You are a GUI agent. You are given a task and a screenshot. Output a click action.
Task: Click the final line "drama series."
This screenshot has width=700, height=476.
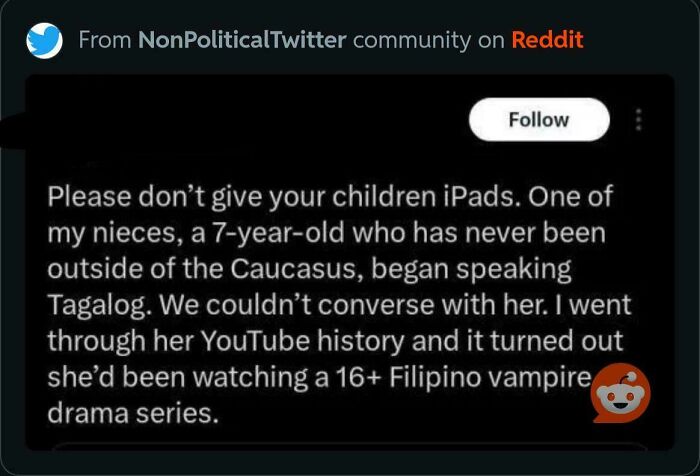tap(133, 413)
